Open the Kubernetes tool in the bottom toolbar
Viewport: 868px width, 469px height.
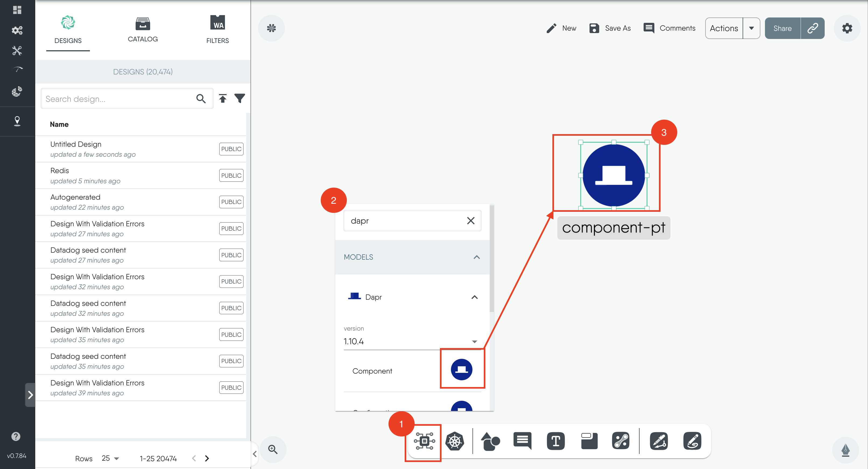tap(455, 441)
